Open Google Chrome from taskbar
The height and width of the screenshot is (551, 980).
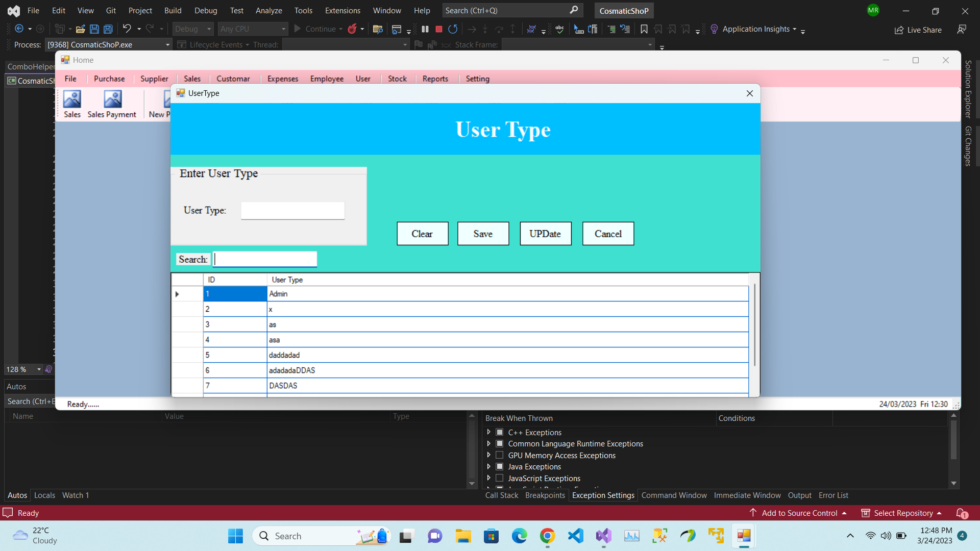[547, 536]
